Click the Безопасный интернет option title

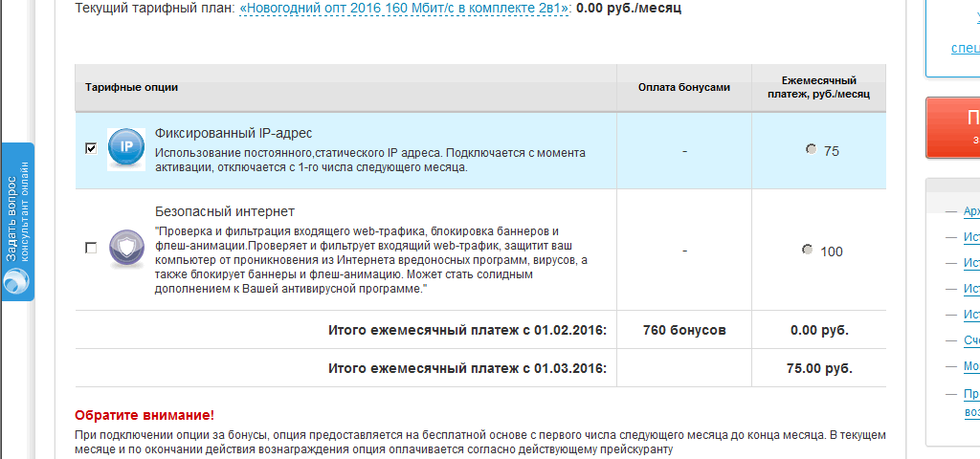(x=225, y=211)
